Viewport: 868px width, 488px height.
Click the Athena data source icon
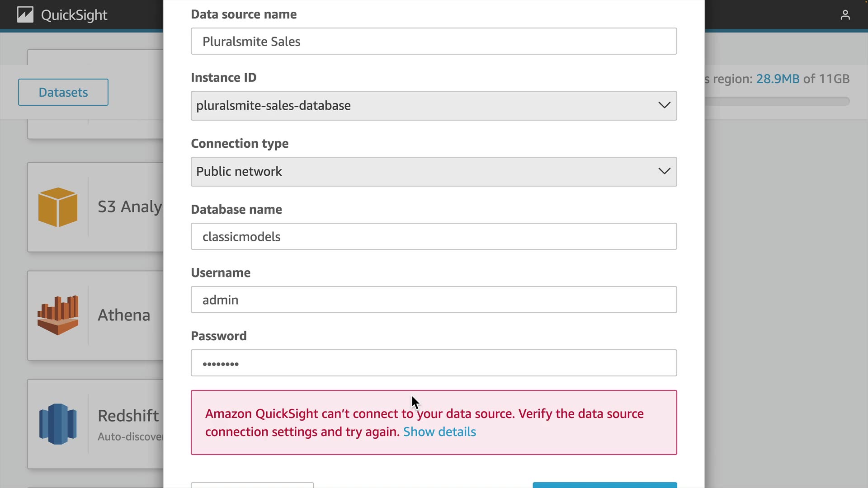coord(58,315)
